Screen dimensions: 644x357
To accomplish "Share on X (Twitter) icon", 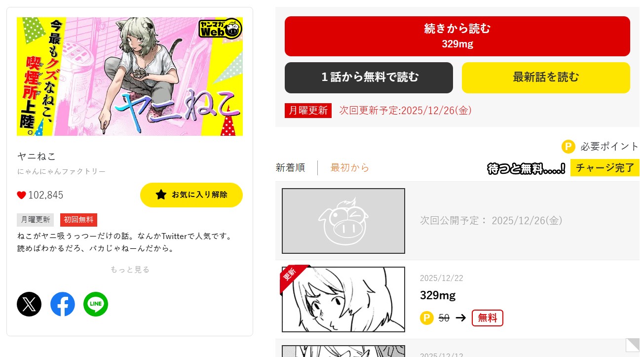I will 29,304.
